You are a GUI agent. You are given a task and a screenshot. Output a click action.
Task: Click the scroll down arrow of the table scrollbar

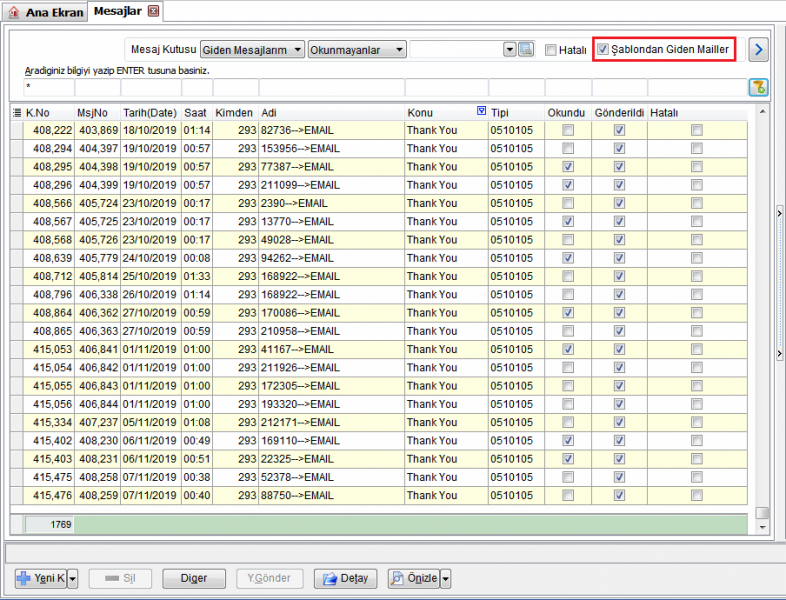pyautogui.click(x=762, y=527)
